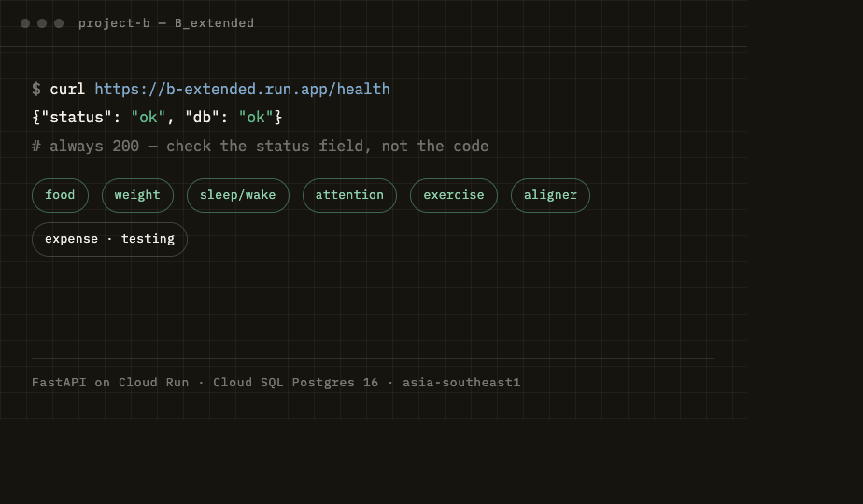Click the curl command text
863x504 pixels.
coord(67,90)
